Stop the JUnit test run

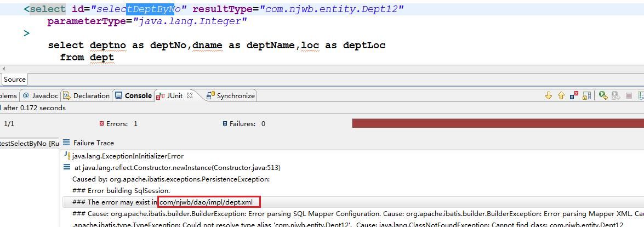(x=629, y=95)
